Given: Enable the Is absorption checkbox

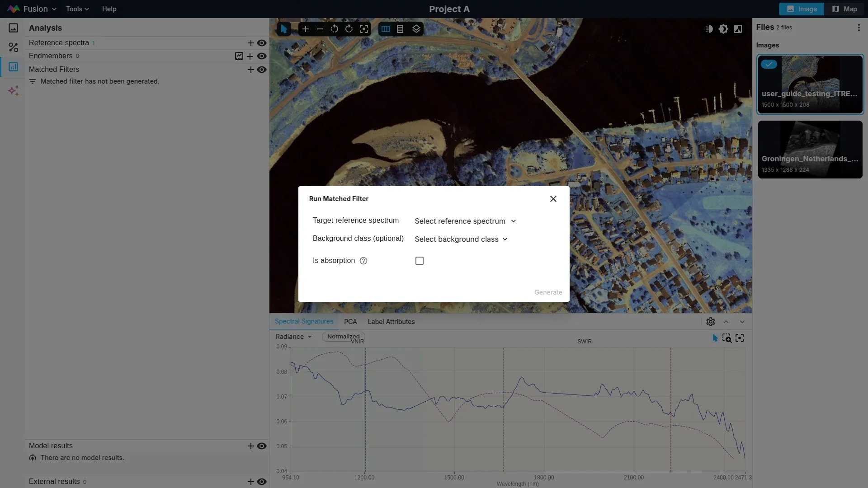Looking at the screenshot, I should (x=420, y=261).
